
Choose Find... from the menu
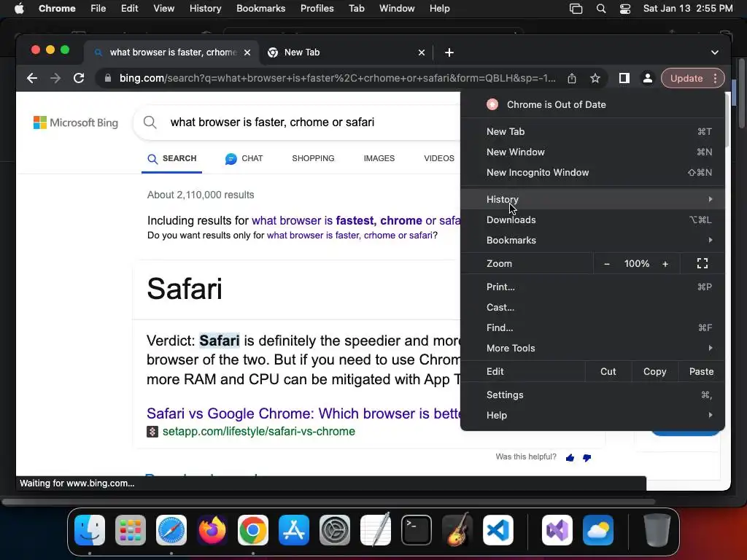click(592, 327)
